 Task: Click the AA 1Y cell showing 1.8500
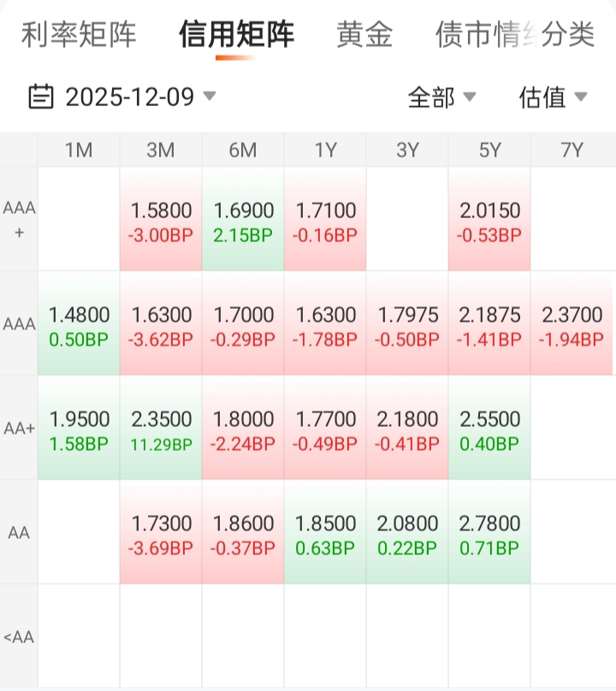coord(325,533)
